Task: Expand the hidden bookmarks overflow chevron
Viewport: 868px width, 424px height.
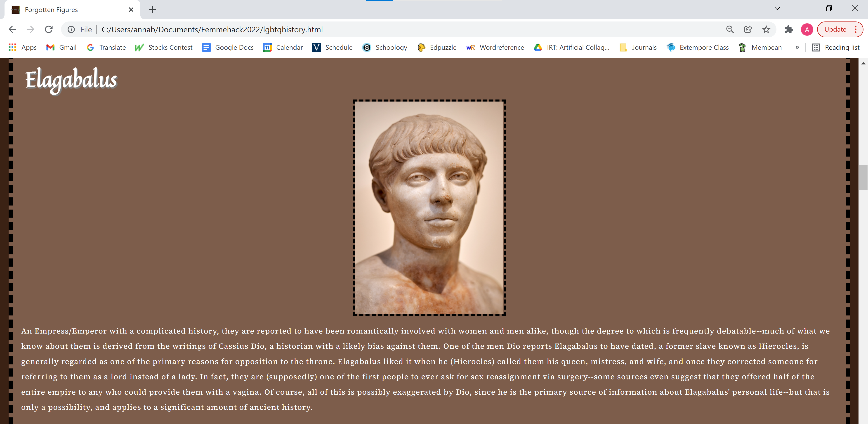Action: point(797,47)
